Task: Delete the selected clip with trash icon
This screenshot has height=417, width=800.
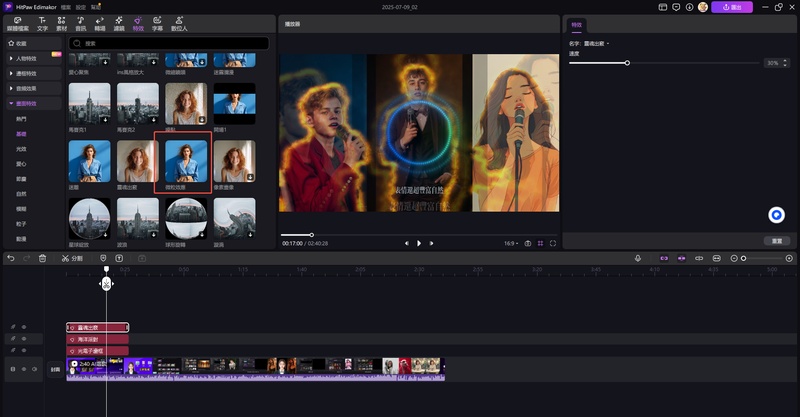Action: pos(42,258)
